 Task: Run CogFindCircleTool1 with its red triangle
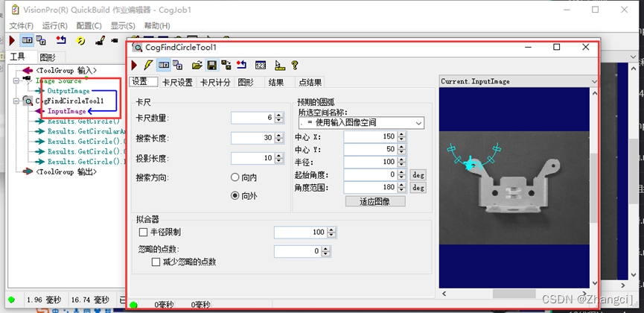click(134, 65)
